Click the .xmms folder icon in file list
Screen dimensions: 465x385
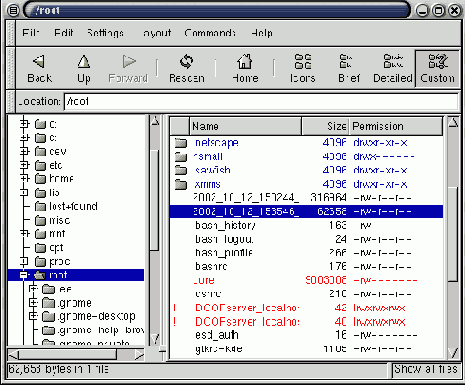181,184
